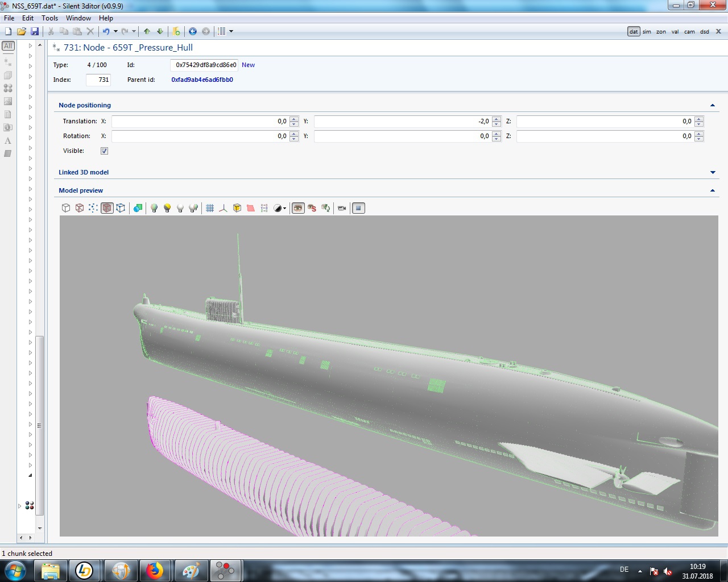The image size is (728, 582).
Task: Open the Parent id 0xfad9ab4e6ad6fbb0 link
Action: click(x=202, y=80)
